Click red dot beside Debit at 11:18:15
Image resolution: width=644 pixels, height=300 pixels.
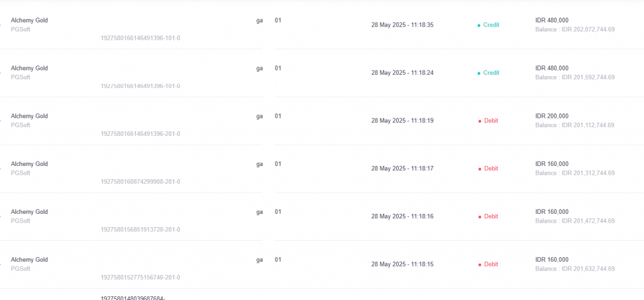click(480, 265)
